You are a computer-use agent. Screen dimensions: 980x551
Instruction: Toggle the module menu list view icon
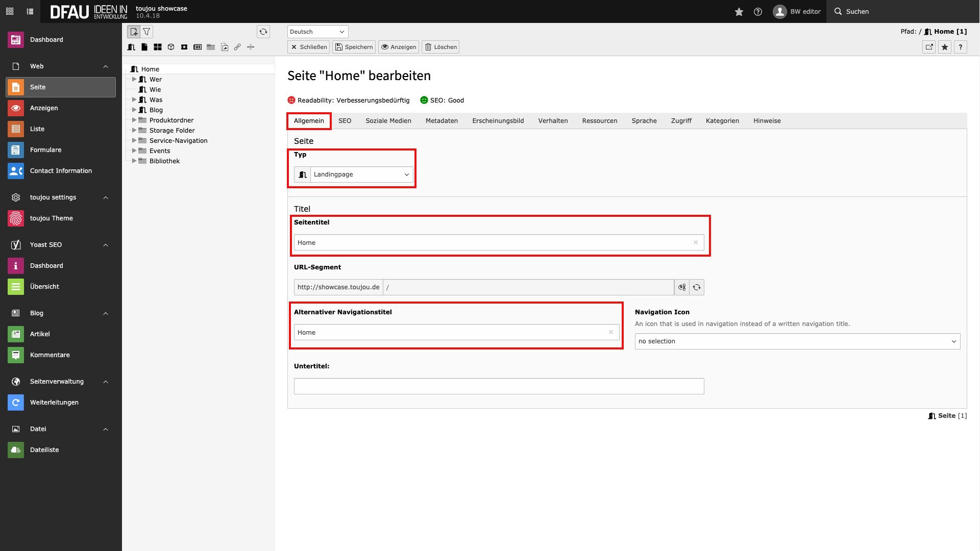tap(30, 11)
